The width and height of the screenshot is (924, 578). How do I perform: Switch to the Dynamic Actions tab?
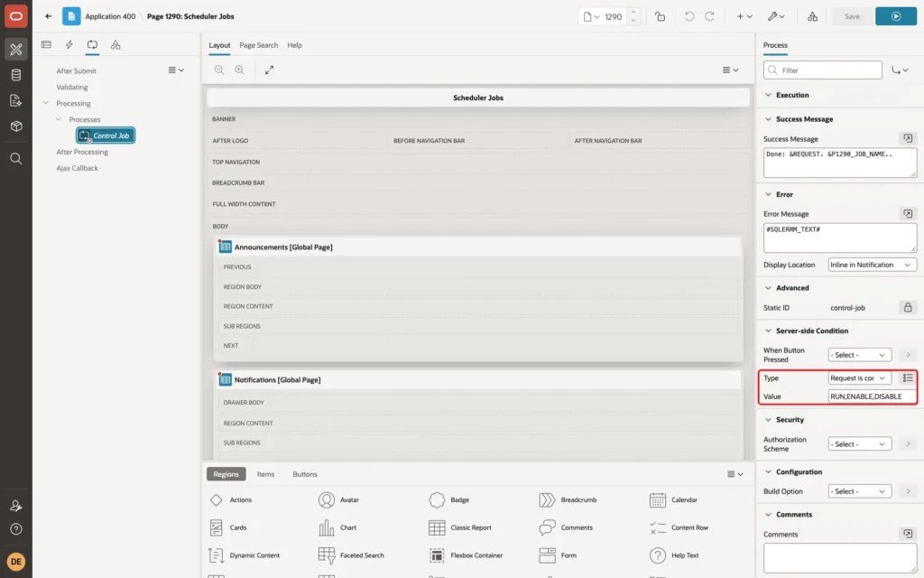pyautogui.click(x=69, y=45)
